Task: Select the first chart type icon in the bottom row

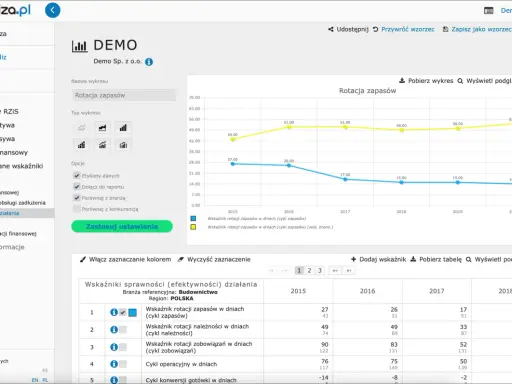Action: click(82, 145)
